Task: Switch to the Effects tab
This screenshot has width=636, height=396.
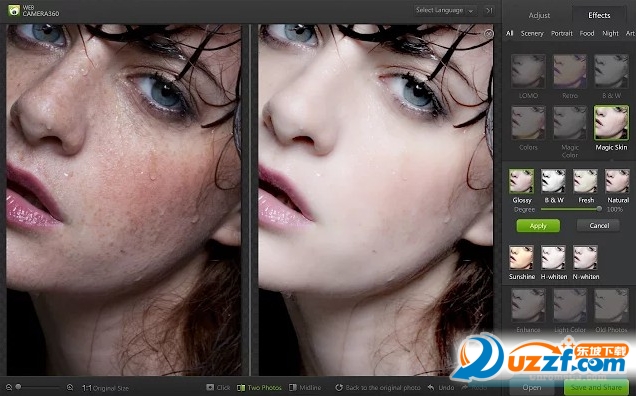Action: tap(599, 15)
